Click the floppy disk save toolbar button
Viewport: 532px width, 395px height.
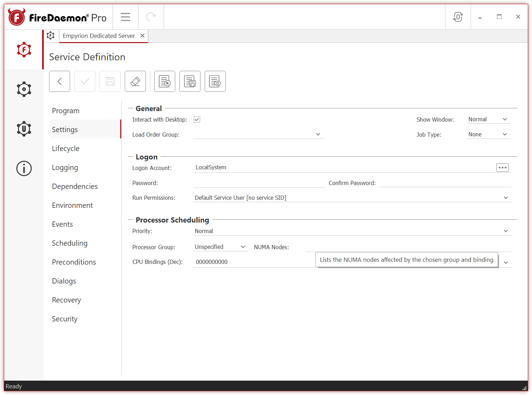coord(110,81)
